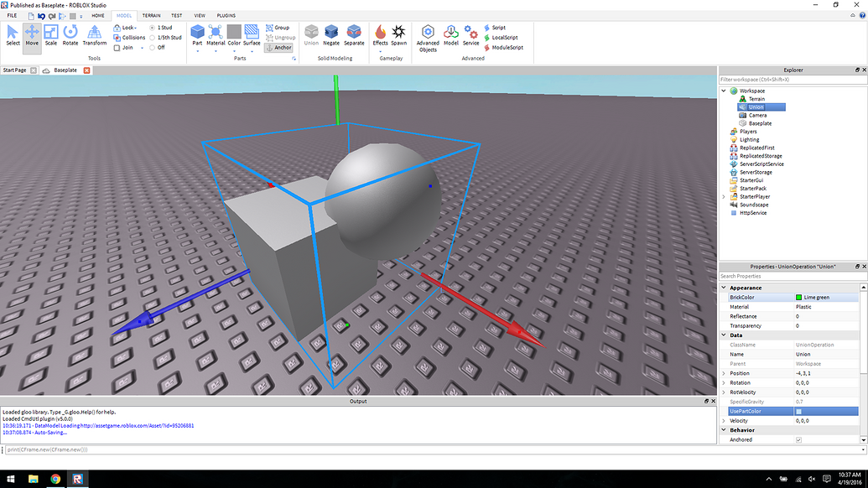Insert a Spawn location
The image size is (868, 488).
[399, 35]
